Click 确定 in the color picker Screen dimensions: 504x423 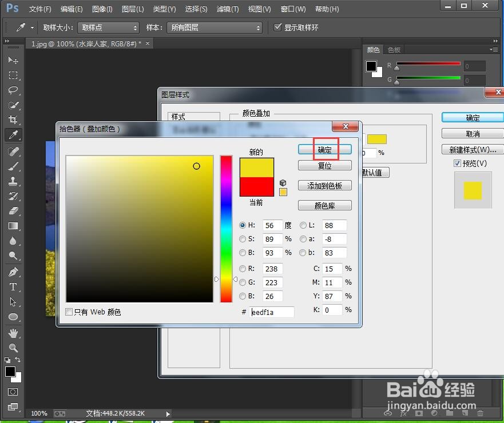[324, 150]
